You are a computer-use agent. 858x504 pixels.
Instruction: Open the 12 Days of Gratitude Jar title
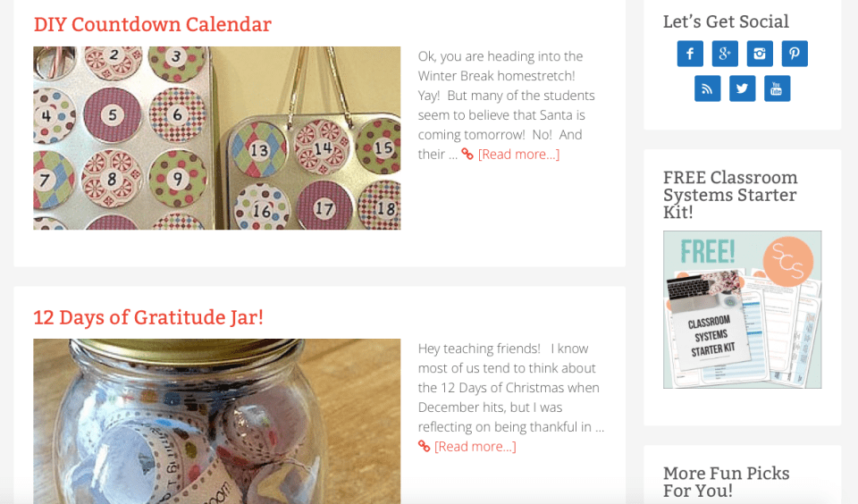click(x=148, y=317)
